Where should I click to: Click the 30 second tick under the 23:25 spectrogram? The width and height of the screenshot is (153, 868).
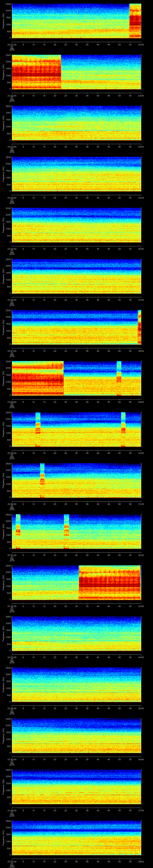[77, 249]
